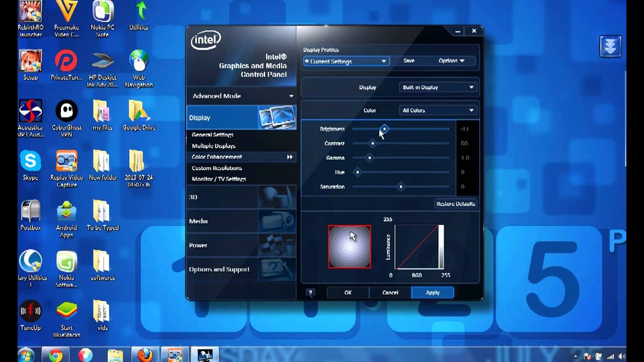Open the Utilities desktop shortcut

click(139, 16)
